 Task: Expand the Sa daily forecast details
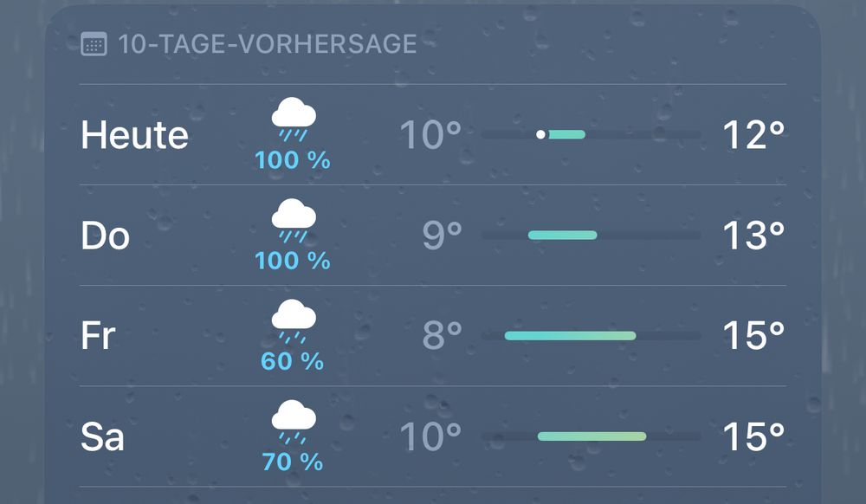tap(433, 435)
